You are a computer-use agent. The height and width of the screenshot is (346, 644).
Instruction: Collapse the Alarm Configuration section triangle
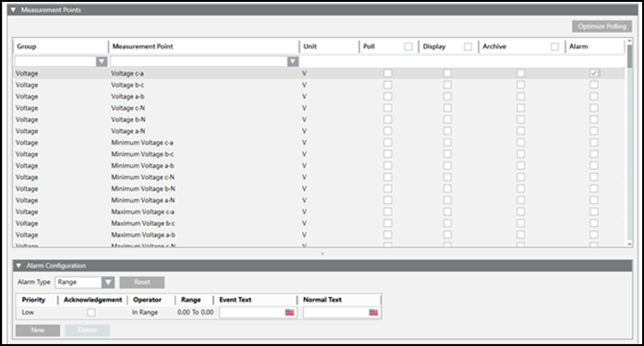[x=18, y=266]
